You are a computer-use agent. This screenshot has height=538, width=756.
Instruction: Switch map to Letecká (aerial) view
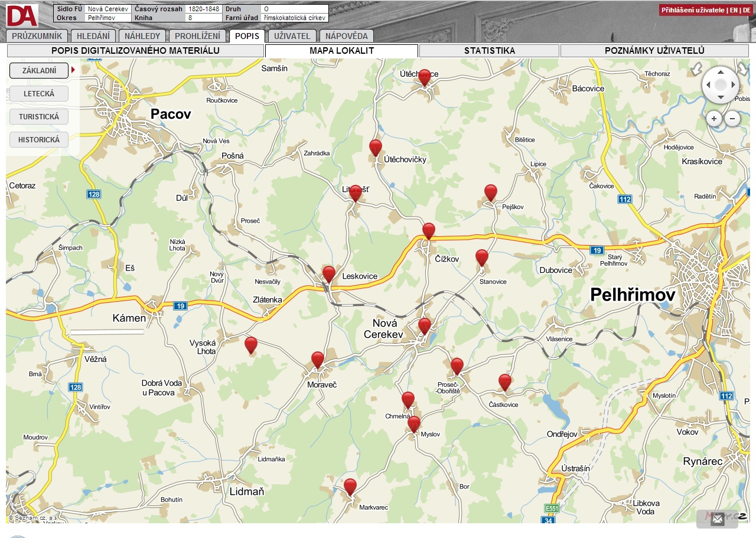pos(39,93)
